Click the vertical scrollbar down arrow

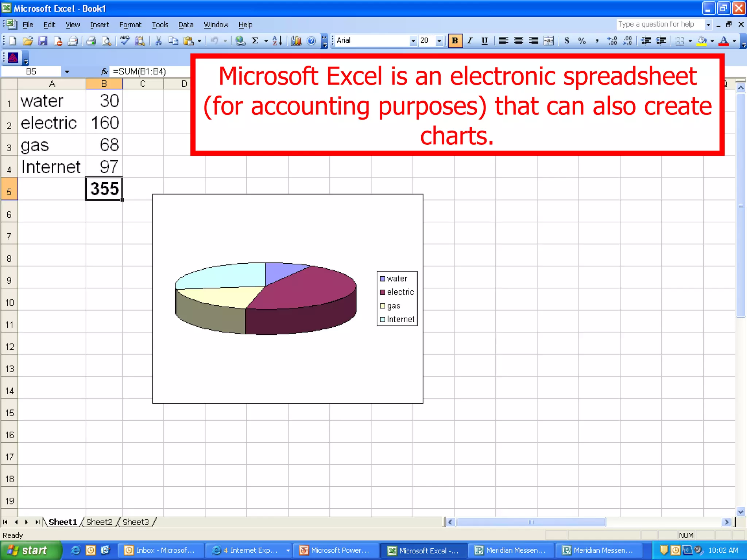[x=740, y=512]
